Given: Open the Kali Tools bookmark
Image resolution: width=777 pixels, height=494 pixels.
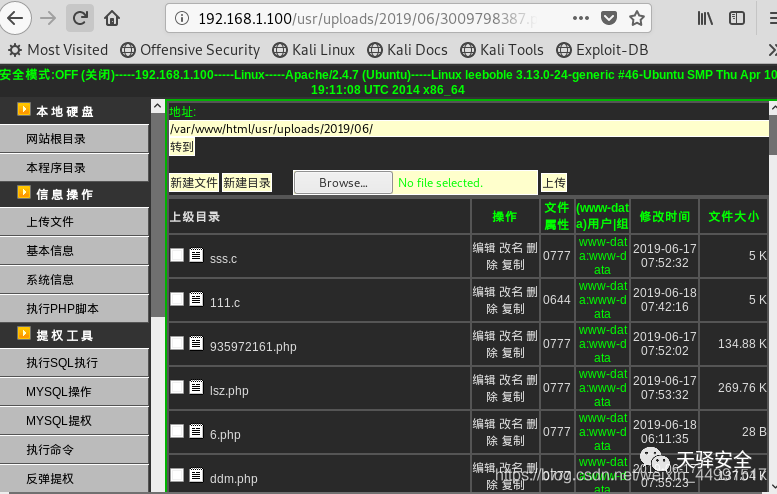Looking at the screenshot, I should [x=502, y=50].
